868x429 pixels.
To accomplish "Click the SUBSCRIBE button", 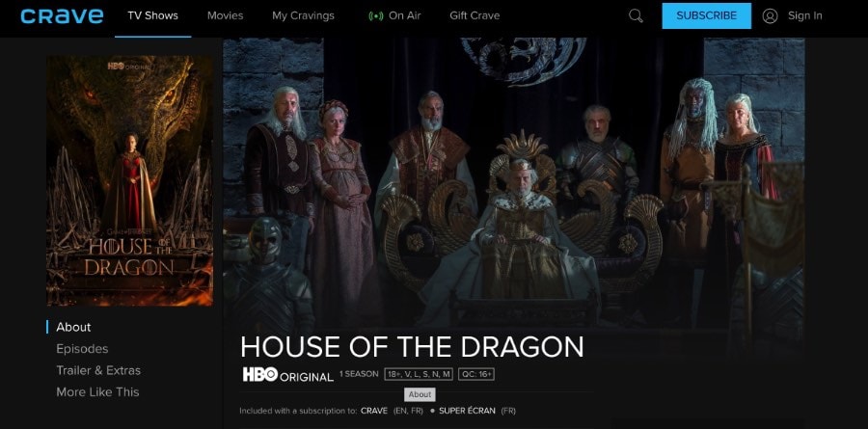I will tap(706, 15).
